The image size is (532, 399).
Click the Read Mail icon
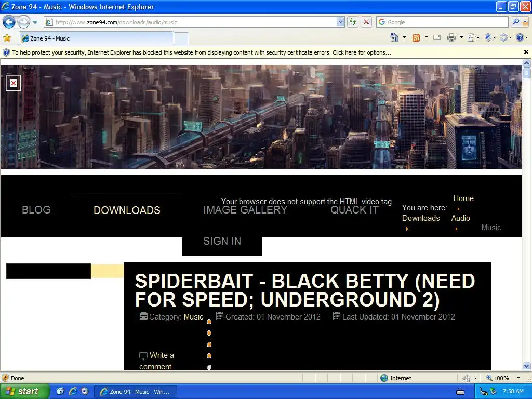pos(437,37)
